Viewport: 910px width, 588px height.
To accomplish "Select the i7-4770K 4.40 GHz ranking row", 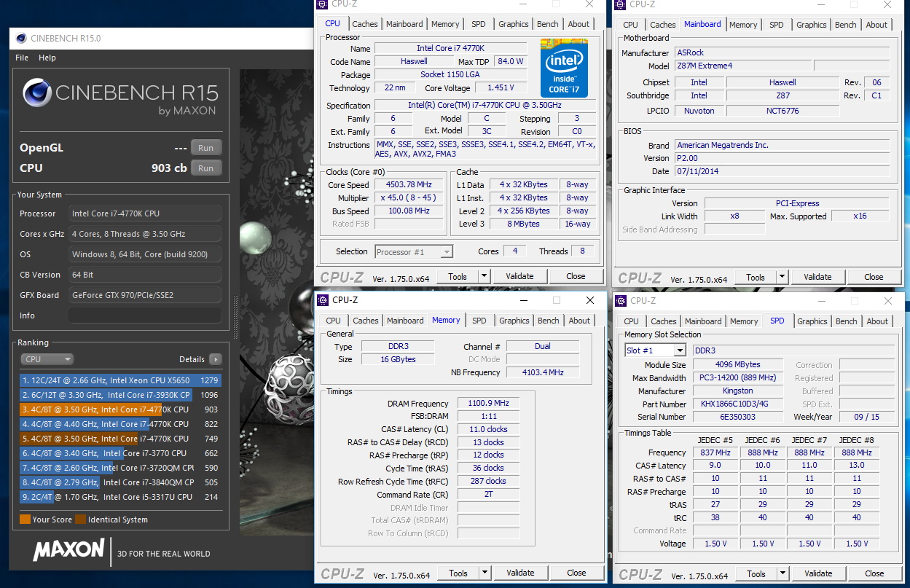I will [121, 424].
